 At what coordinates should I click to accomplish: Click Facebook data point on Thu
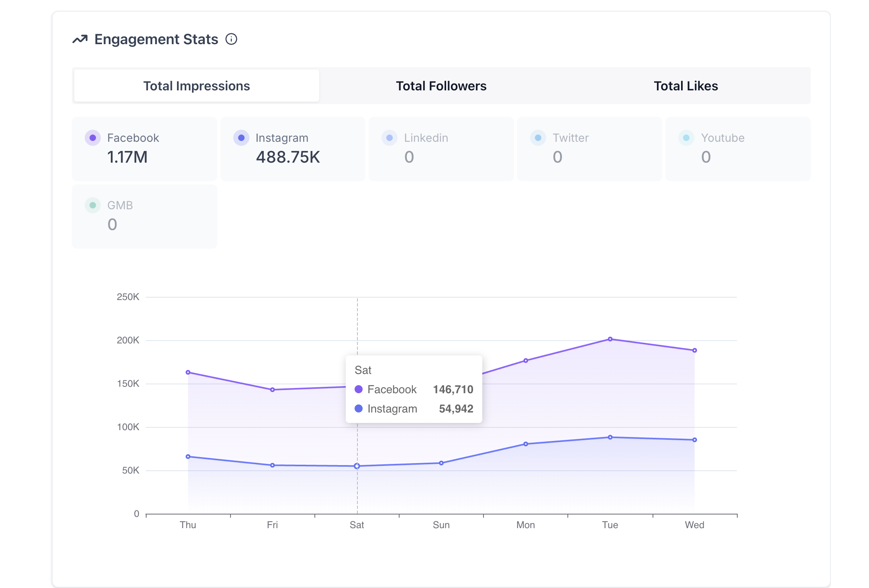click(x=188, y=372)
